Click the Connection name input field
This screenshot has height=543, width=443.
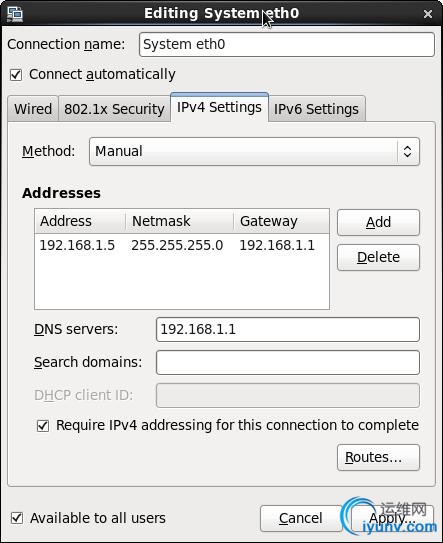tap(287, 44)
